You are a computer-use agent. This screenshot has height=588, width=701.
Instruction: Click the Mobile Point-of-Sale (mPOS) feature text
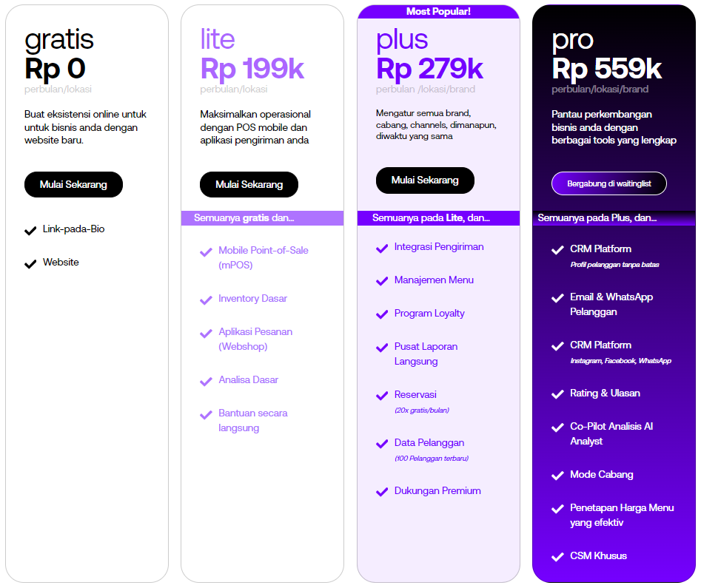click(x=264, y=258)
